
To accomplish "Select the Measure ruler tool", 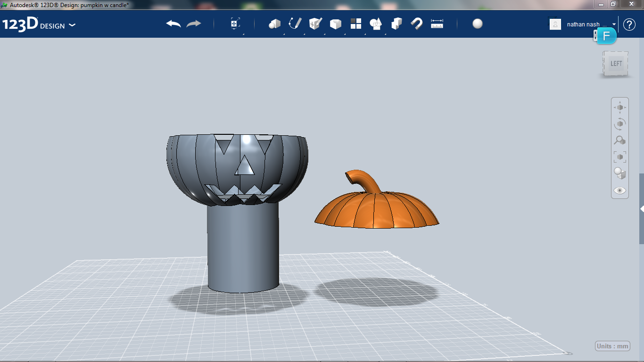I will (437, 24).
